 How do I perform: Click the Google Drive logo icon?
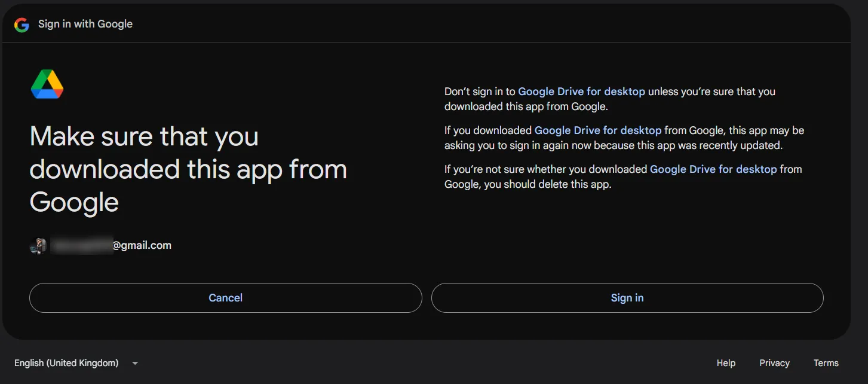click(47, 84)
